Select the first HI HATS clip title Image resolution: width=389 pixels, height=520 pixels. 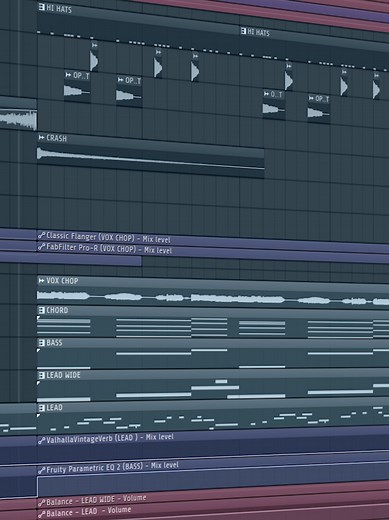click(x=59, y=8)
